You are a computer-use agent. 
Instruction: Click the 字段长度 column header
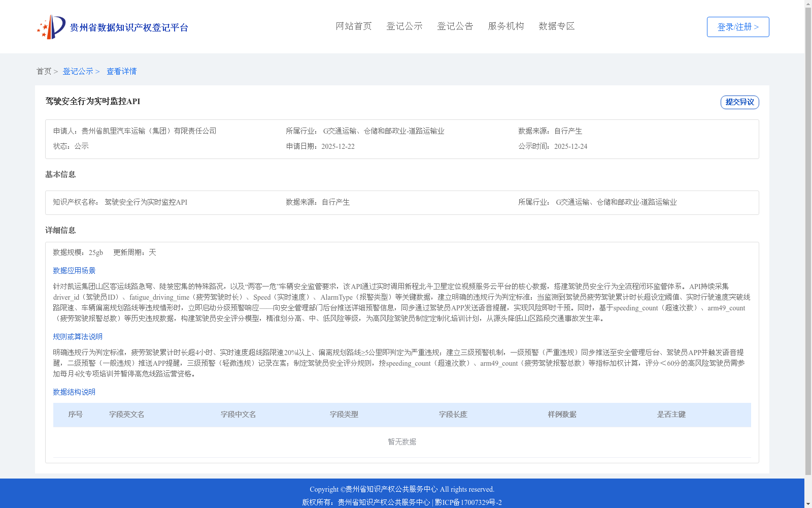(x=453, y=415)
